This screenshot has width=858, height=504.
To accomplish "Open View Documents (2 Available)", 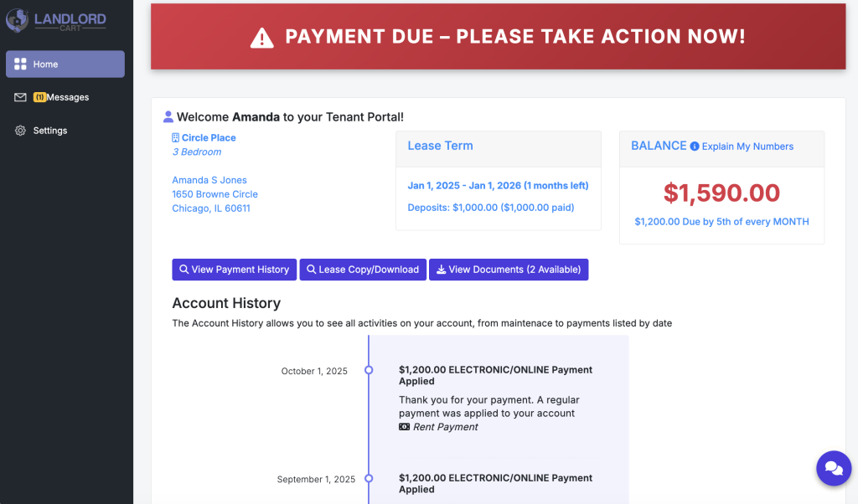I will point(509,270).
